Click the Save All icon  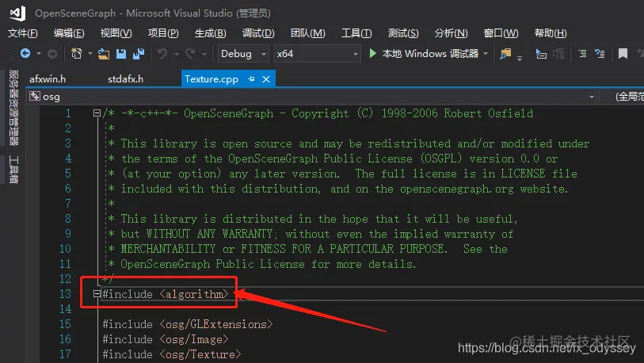139,53
